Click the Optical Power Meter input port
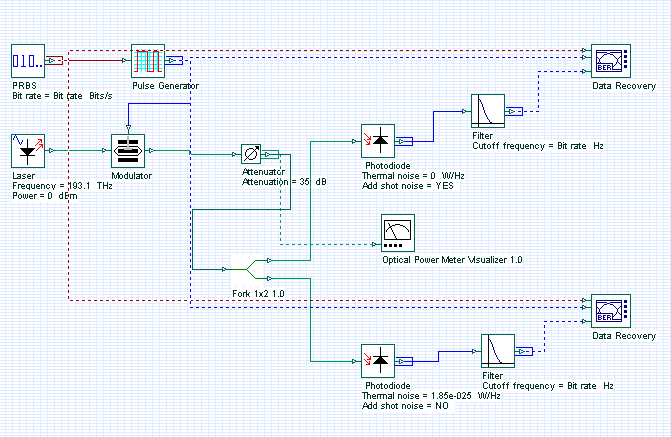 [x=374, y=244]
